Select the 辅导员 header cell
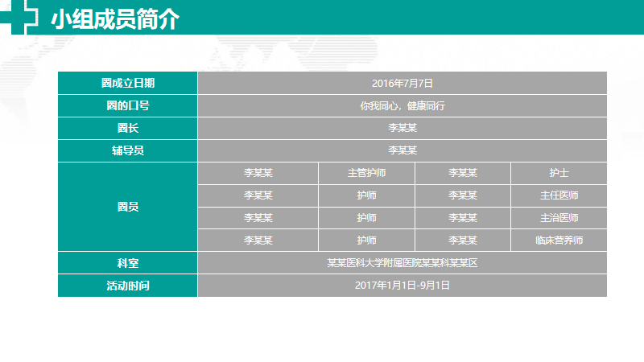644x362 pixels. (x=128, y=150)
